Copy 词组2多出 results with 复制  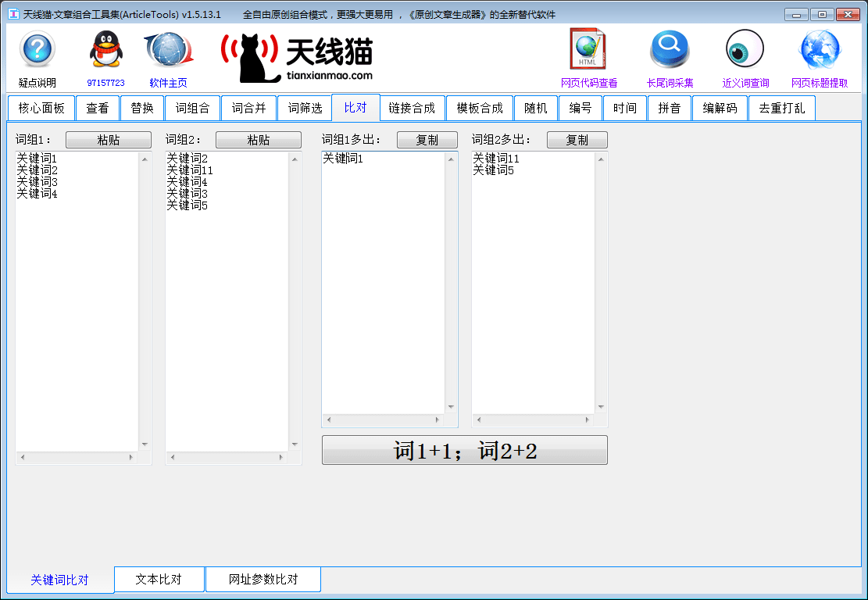click(577, 140)
